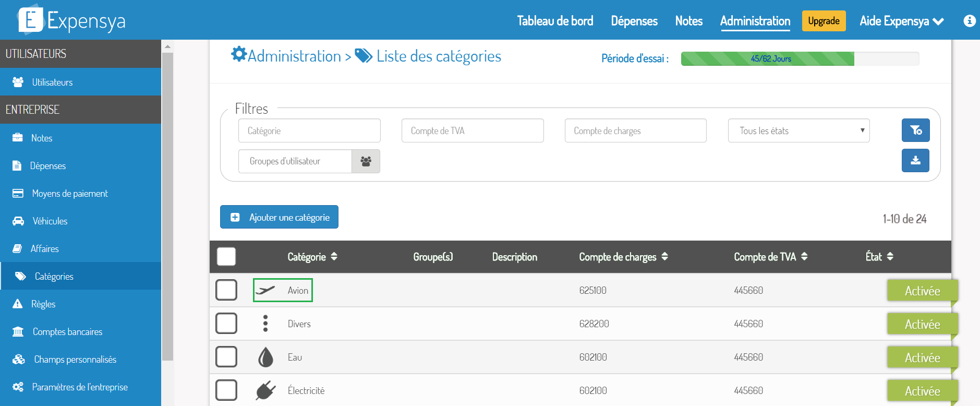The image size is (980, 406).
Task: Check the Électricité row checkbox
Action: [226, 390]
